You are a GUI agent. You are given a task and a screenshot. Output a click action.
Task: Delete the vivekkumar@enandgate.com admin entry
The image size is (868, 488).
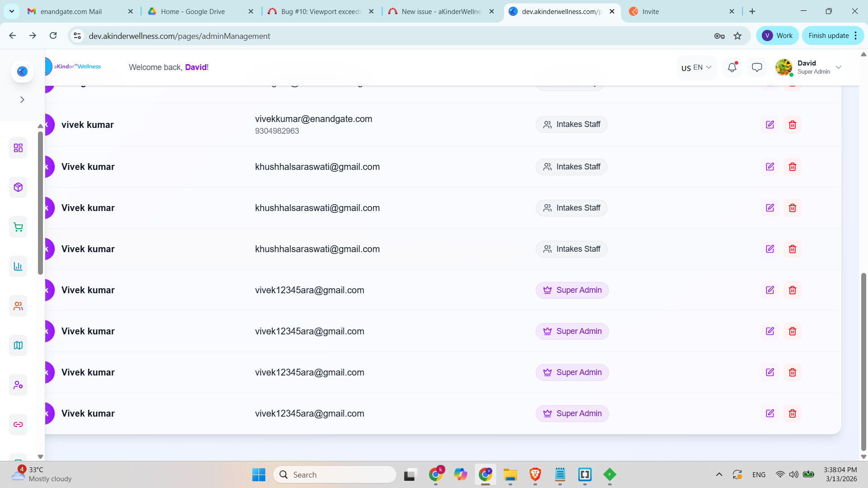coord(792,125)
